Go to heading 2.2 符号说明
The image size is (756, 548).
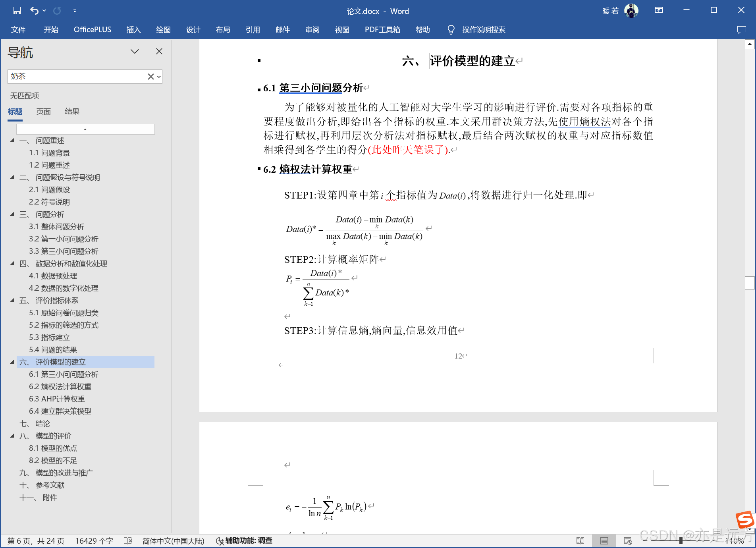click(x=49, y=202)
